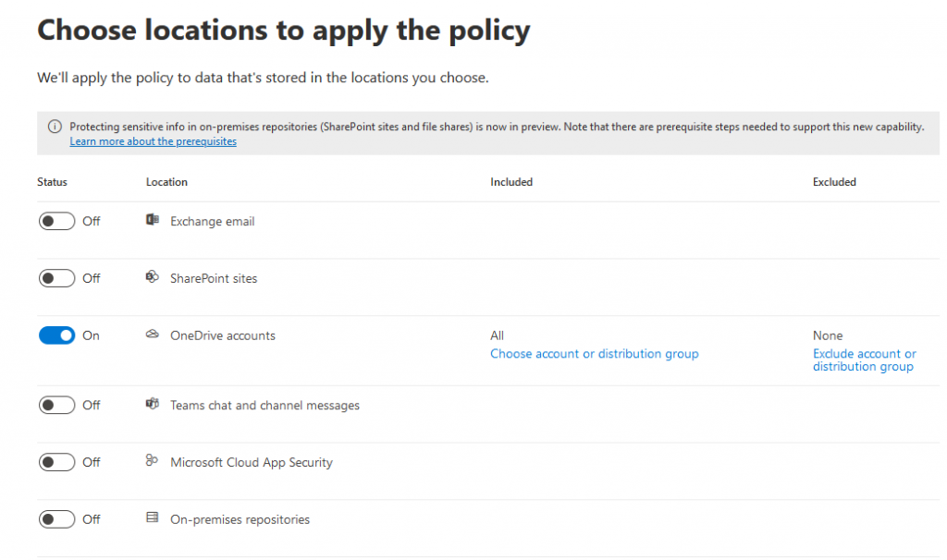Click the Location column header
This screenshot has height=560, width=947.
click(x=166, y=182)
